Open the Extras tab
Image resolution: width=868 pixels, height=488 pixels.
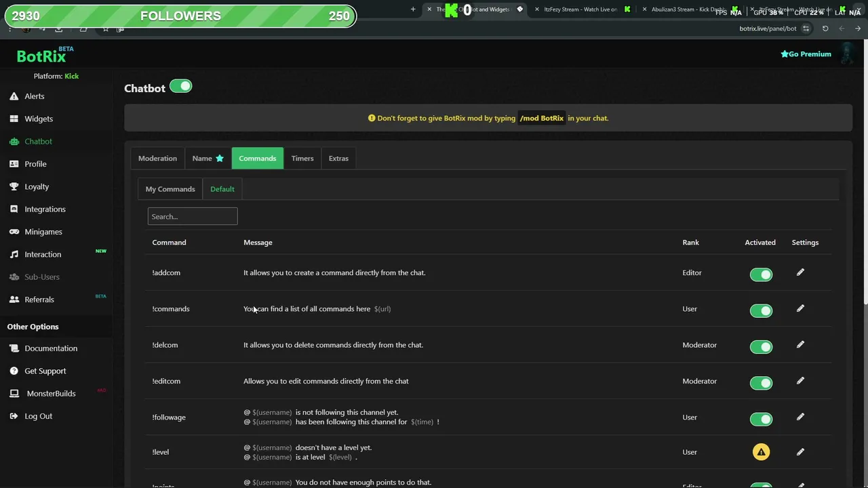click(338, 158)
